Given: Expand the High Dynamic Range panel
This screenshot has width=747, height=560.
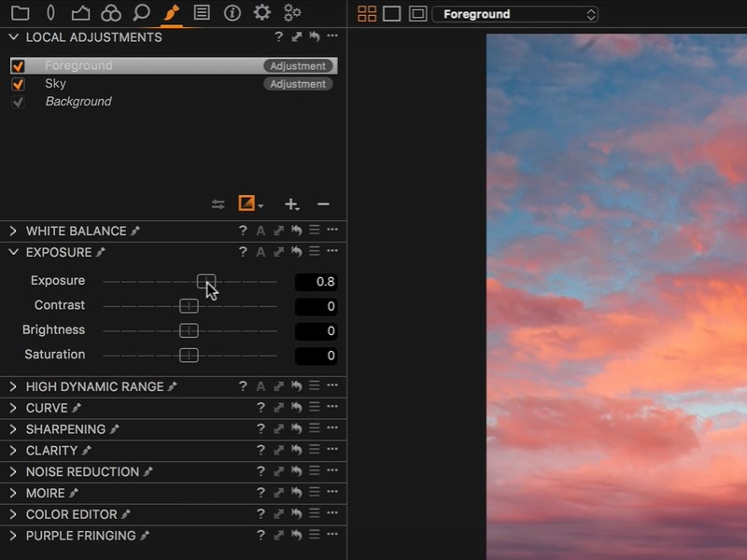Looking at the screenshot, I should pyautogui.click(x=13, y=386).
